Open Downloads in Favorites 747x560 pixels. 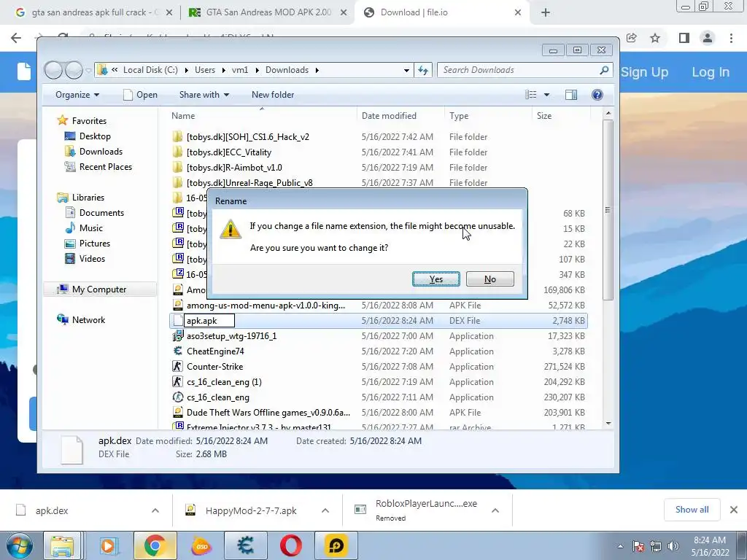tap(101, 152)
